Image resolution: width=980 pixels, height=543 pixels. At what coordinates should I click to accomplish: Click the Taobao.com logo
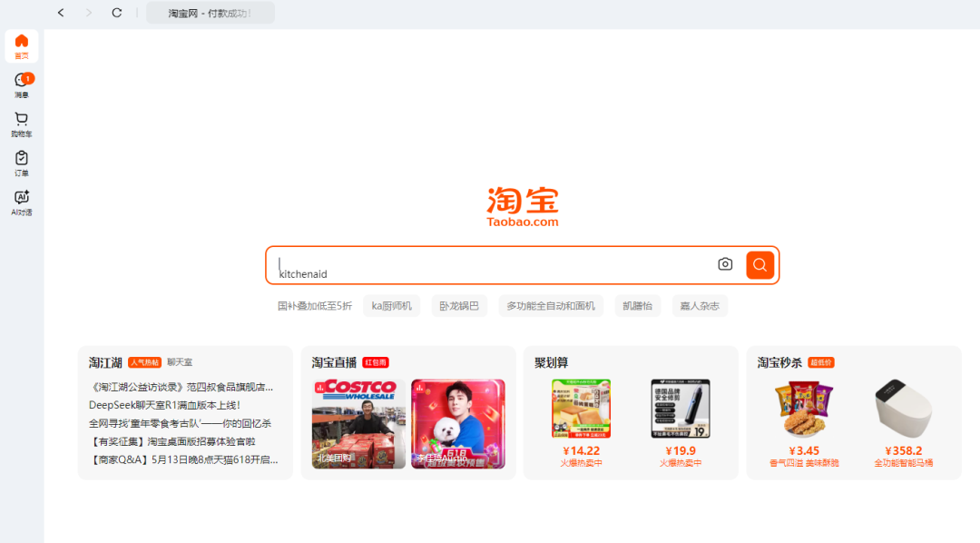coord(523,207)
